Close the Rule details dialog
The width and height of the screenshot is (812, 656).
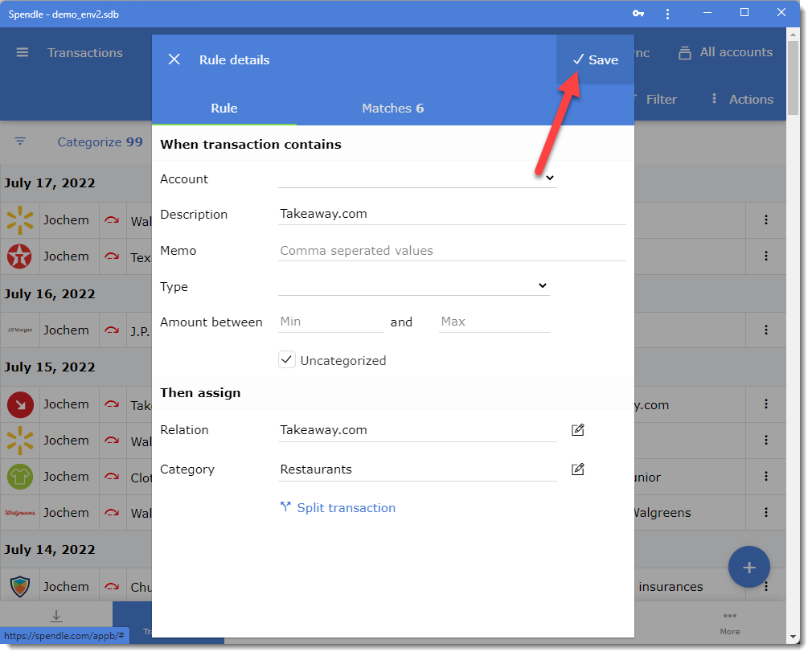click(174, 59)
